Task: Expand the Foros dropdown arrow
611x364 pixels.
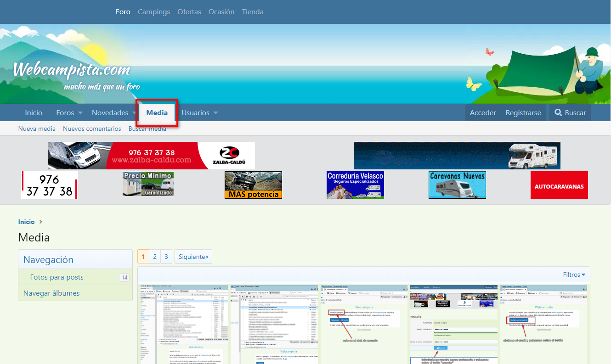Action: tap(80, 113)
